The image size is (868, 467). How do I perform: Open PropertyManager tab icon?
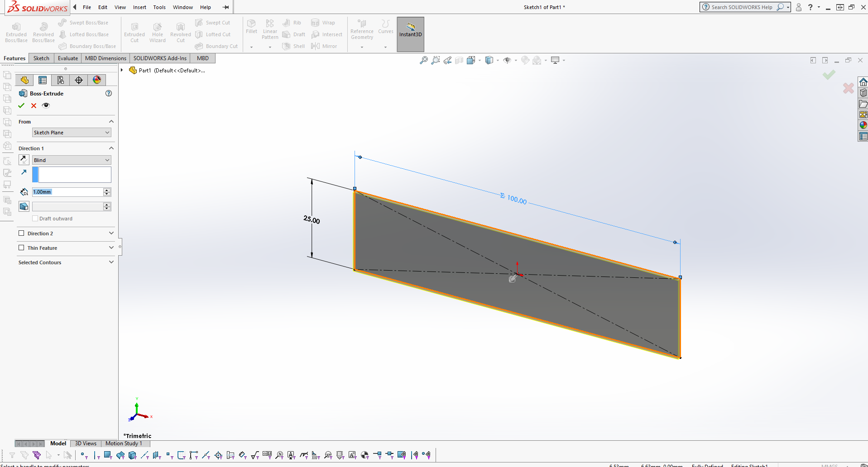click(43, 80)
